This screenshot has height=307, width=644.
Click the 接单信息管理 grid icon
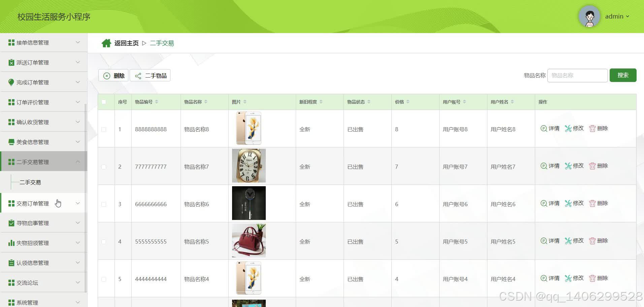(x=11, y=43)
